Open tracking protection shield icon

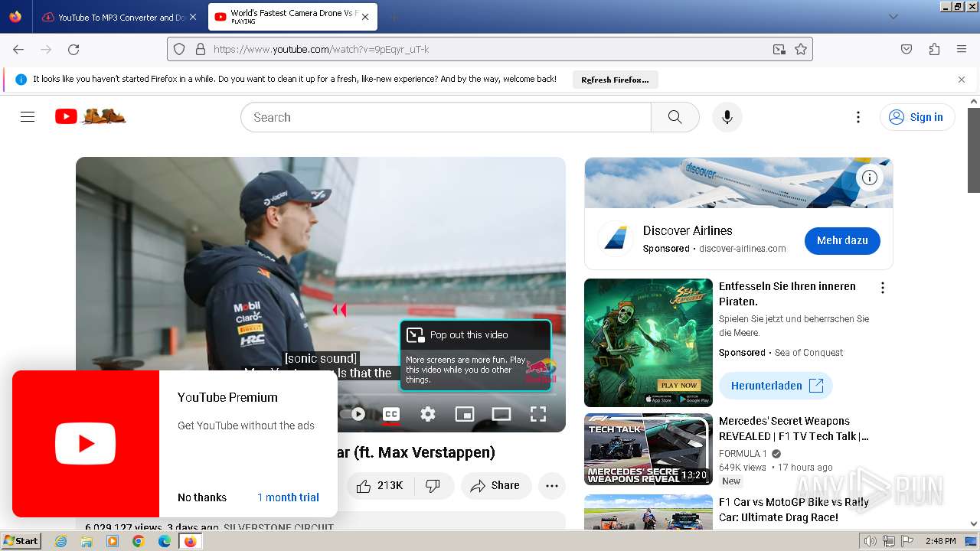pyautogui.click(x=179, y=49)
